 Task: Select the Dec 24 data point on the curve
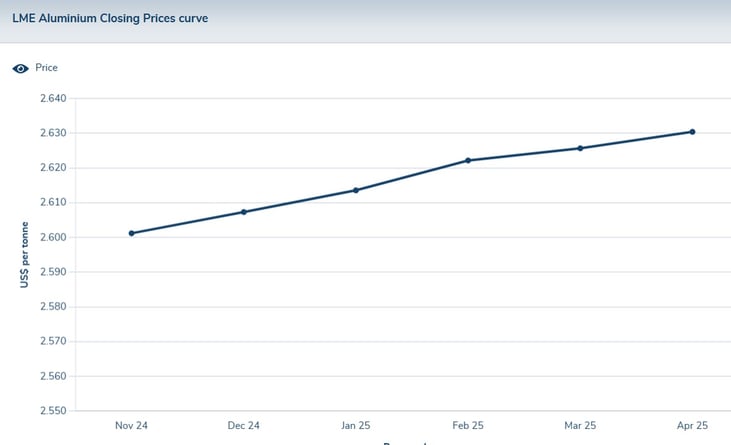coord(244,212)
